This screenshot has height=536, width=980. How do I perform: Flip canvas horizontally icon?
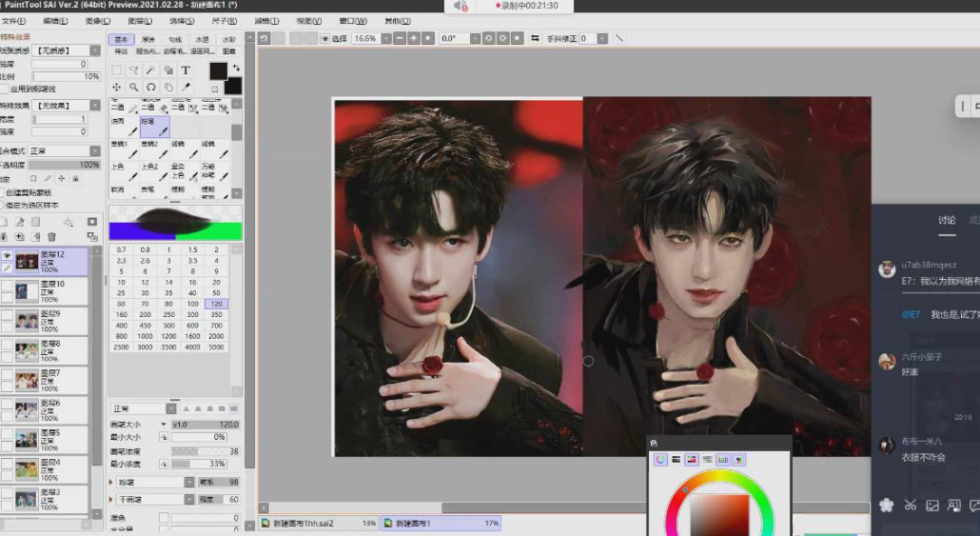pyautogui.click(x=535, y=39)
